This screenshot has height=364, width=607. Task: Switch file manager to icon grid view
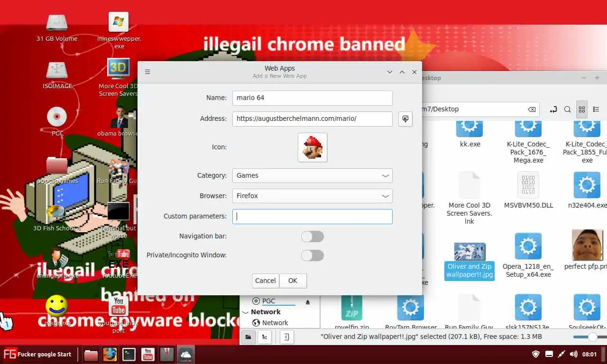(x=582, y=109)
